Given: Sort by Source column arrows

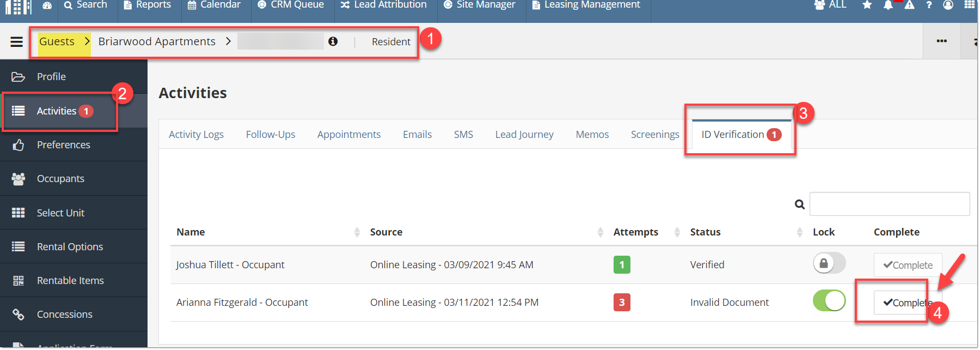Looking at the screenshot, I should click(x=601, y=232).
